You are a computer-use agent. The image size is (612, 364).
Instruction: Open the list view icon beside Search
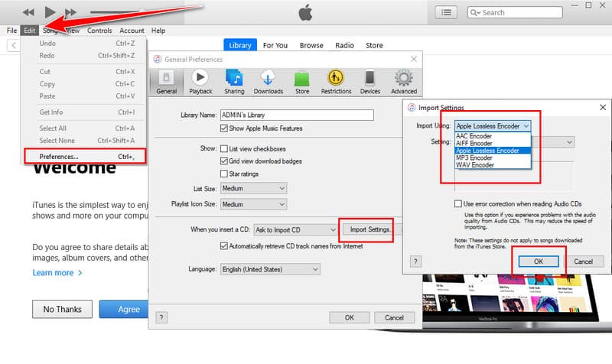pos(446,12)
